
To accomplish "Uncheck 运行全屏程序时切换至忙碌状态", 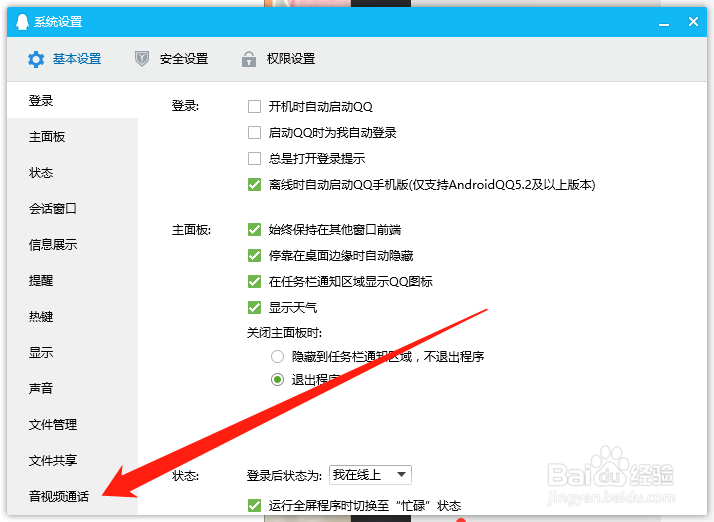I will pyautogui.click(x=255, y=506).
